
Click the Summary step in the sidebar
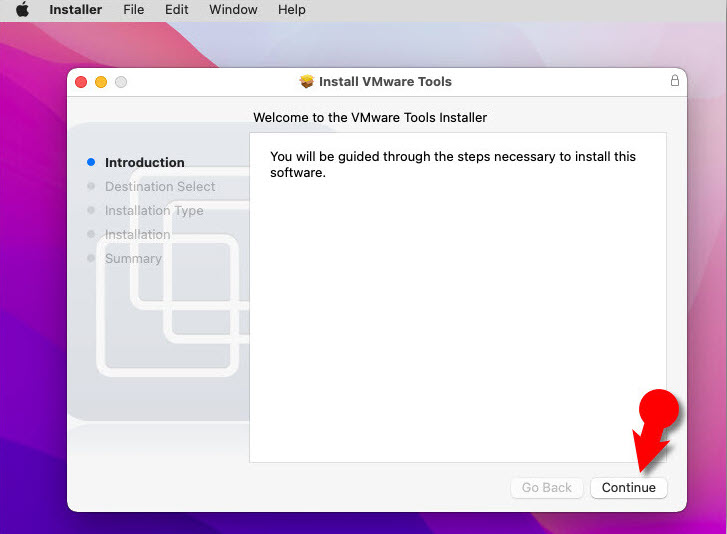(133, 258)
